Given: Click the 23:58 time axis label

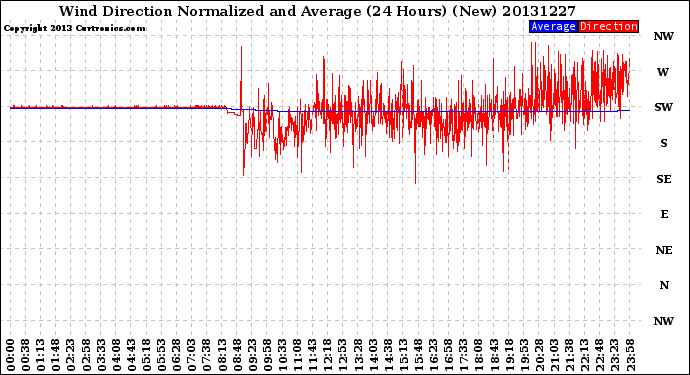Looking at the screenshot, I should [x=630, y=355].
